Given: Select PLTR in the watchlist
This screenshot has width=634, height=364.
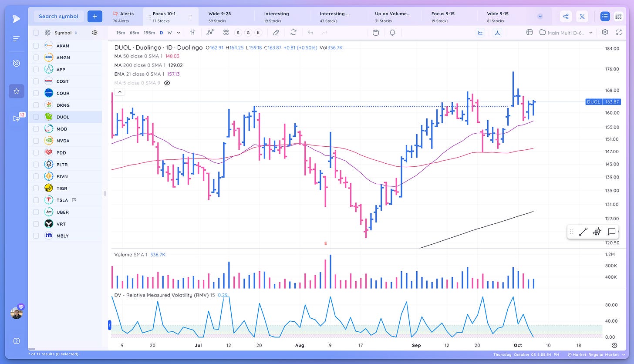Looking at the screenshot, I should pyautogui.click(x=65, y=165).
